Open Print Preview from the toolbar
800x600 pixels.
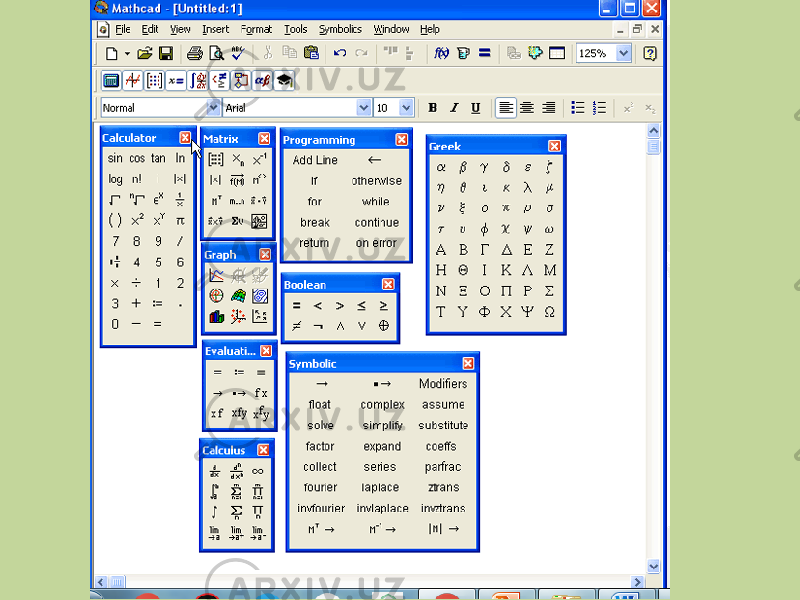click(x=216, y=53)
